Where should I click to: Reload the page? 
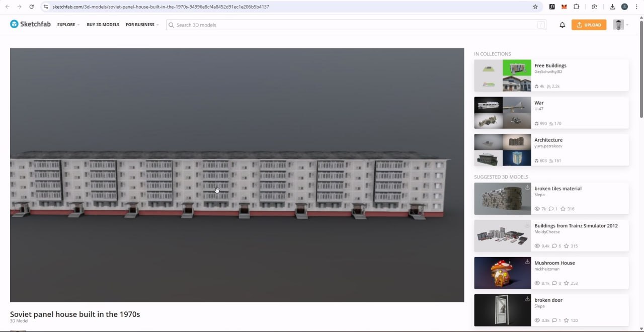[32, 7]
